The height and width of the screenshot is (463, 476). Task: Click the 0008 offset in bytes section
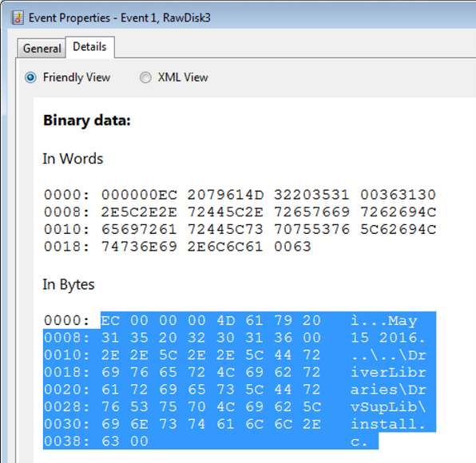coord(66,338)
